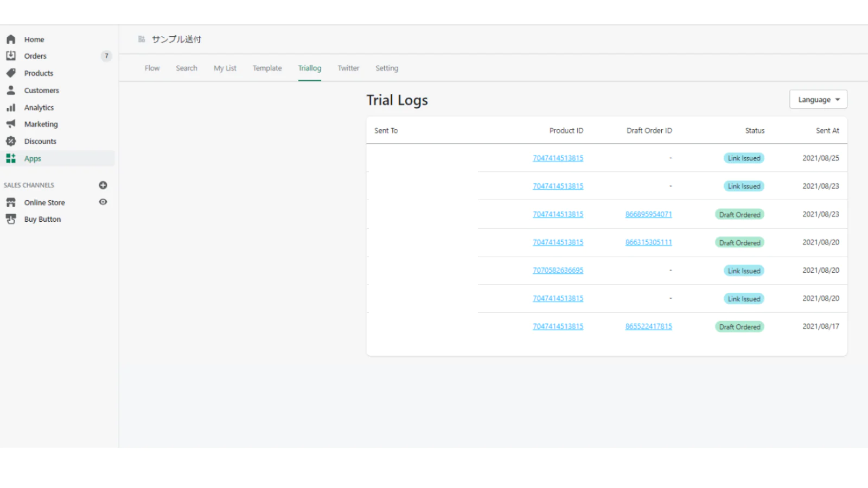Add sales channel with plus icon
The image size is (868, 488).
[103, 185]
